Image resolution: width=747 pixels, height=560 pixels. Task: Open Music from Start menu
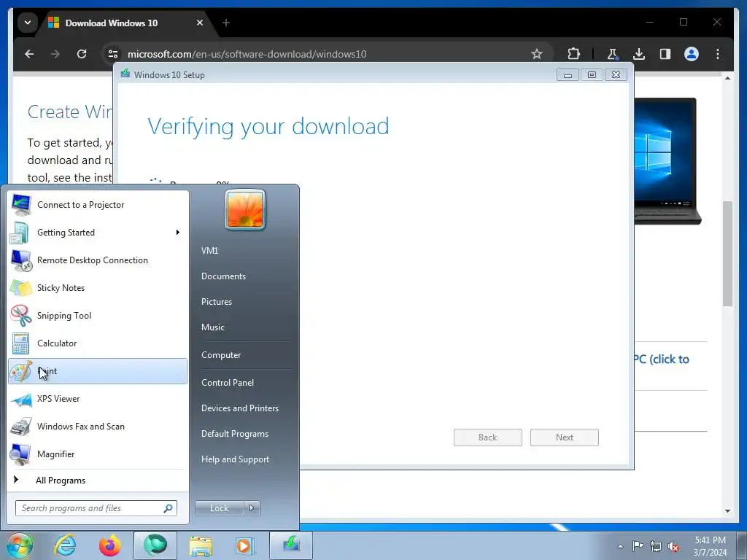[212, 327]
